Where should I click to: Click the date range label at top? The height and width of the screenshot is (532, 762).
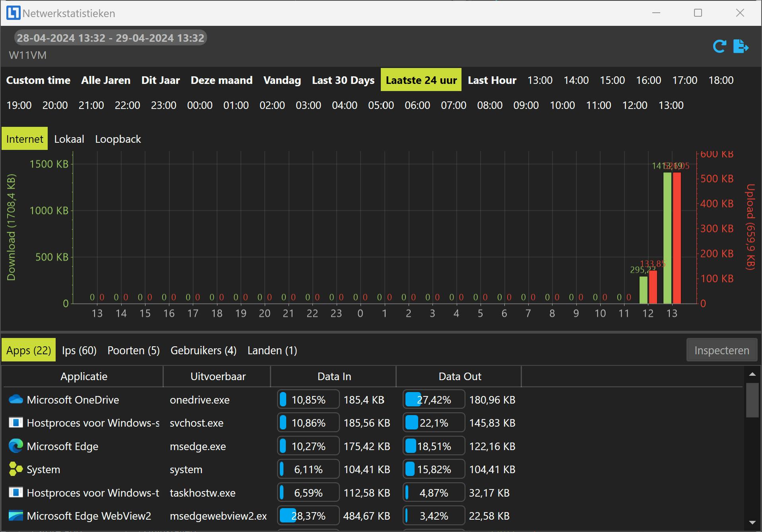point(111,38)
